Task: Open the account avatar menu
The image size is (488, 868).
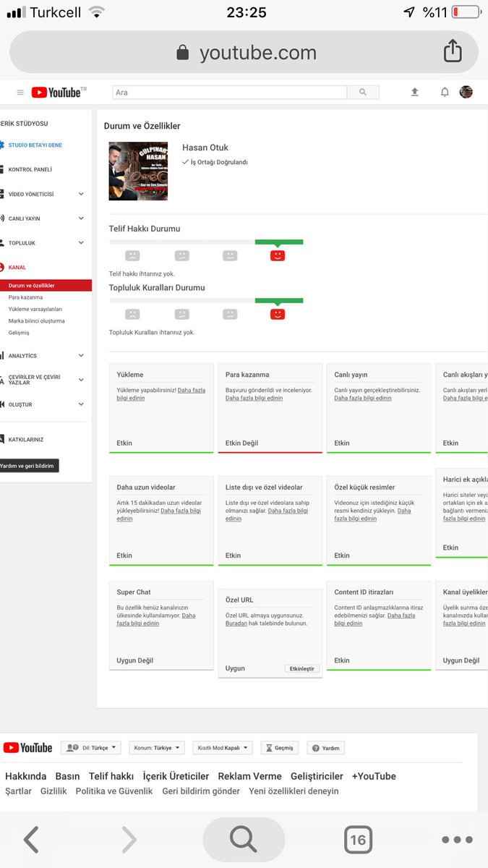Action: click(466, 92)
